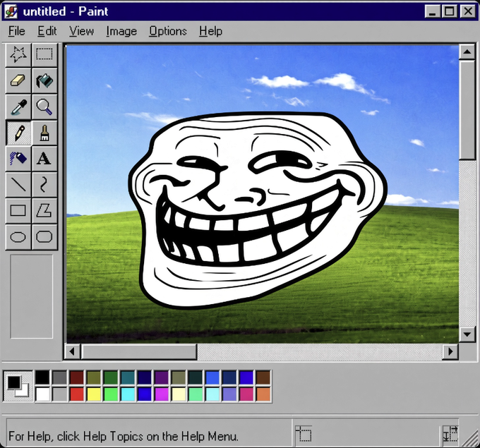
Task: Choose the teal color swatch
Action: pos(128,377)
